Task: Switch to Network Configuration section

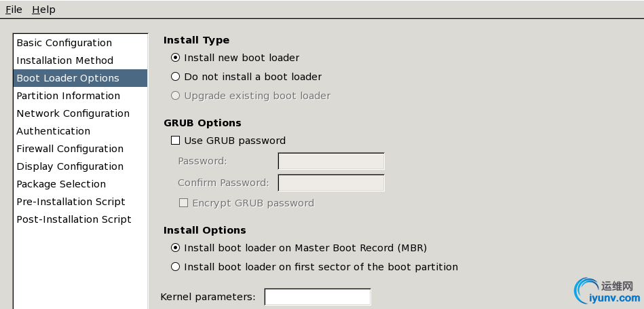Action: (x=73, y=113)
